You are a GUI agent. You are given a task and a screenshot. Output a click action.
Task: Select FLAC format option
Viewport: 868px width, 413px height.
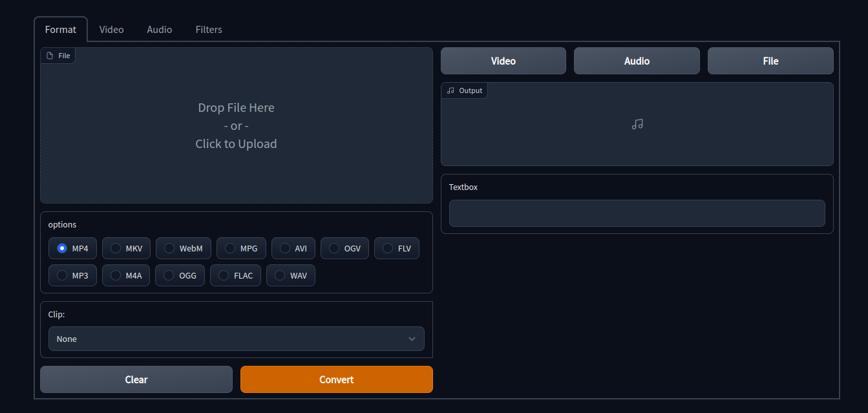pyautogui.click(x=224, y=275)
